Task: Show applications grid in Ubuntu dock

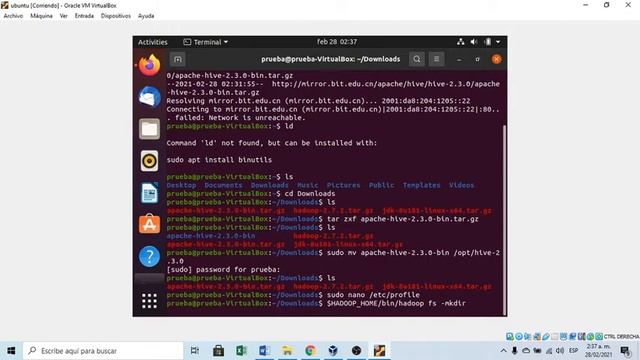Action: tap(149, 301)
